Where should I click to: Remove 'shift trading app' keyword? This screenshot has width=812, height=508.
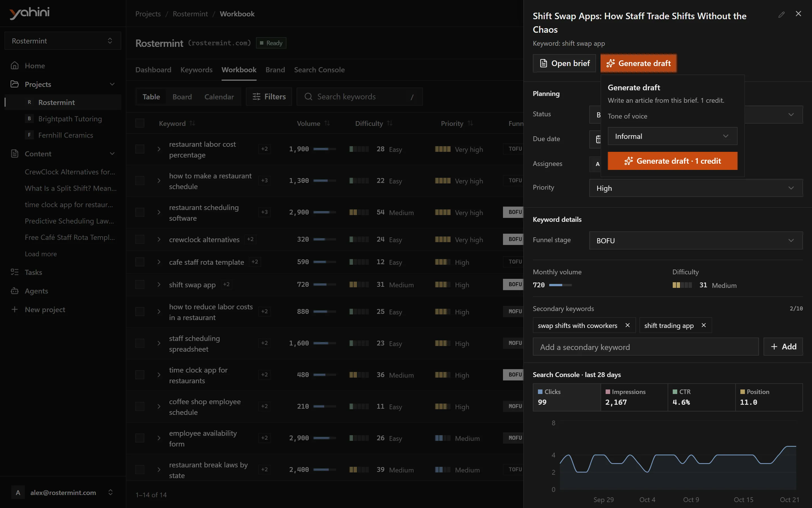point(704,325)
